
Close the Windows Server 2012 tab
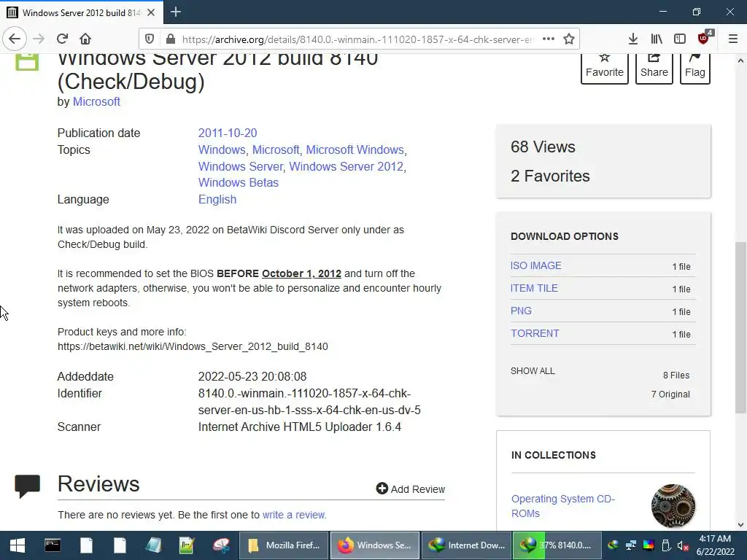click(x=151, y=12)
